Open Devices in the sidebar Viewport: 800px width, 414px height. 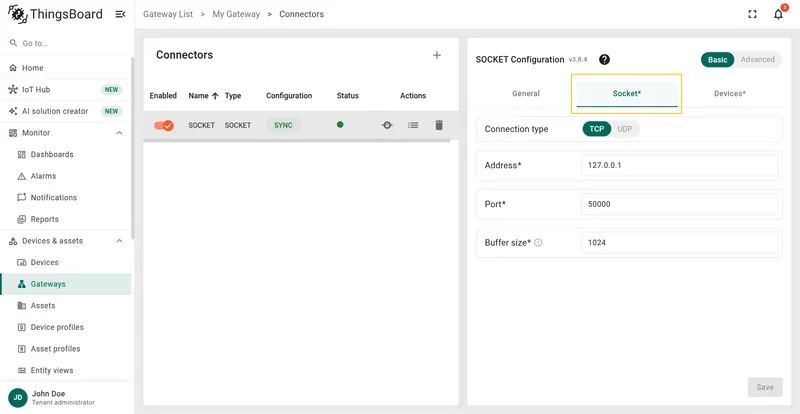click(x=66, y=262)
